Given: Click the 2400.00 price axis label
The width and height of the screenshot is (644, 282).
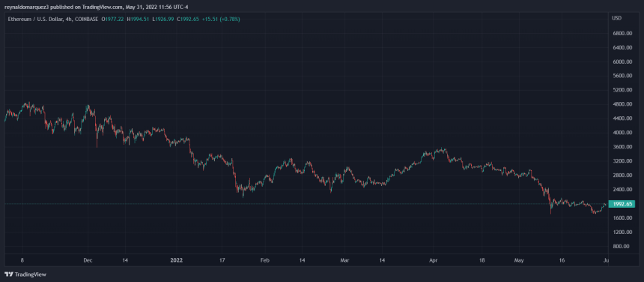Looking at the screenshot, I should (622, 190).
